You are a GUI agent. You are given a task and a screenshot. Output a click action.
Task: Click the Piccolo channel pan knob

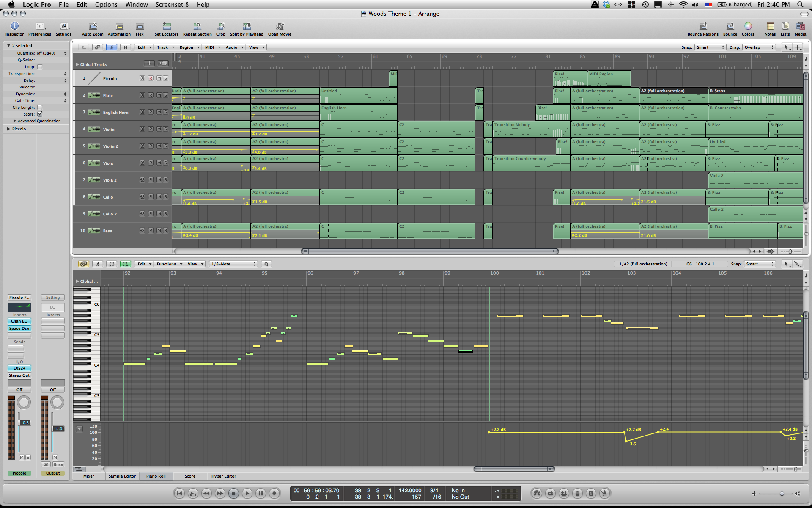24,403
